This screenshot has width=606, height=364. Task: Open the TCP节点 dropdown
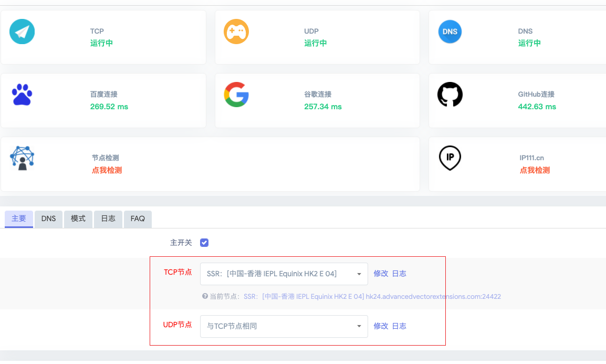(284, 274)
